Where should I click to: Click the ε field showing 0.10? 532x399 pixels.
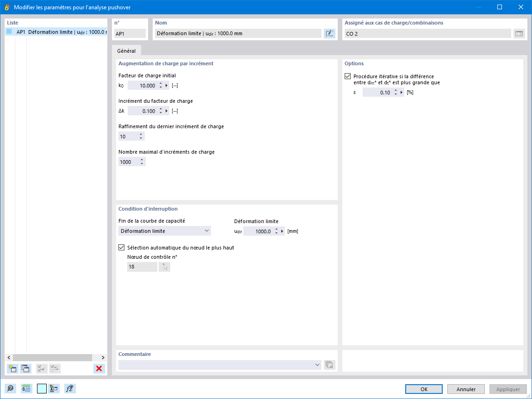click(377, 93)
